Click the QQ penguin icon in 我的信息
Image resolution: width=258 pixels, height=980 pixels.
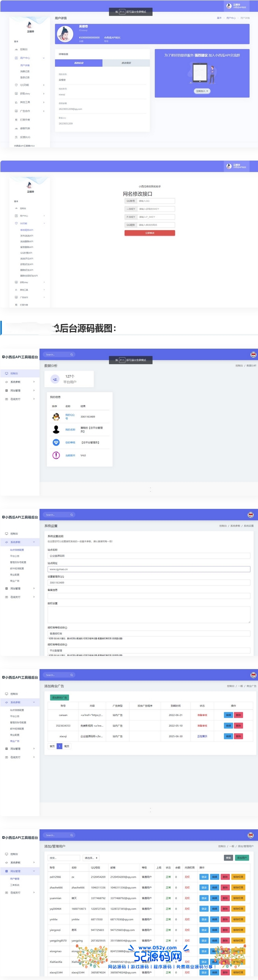click(56, 416)
